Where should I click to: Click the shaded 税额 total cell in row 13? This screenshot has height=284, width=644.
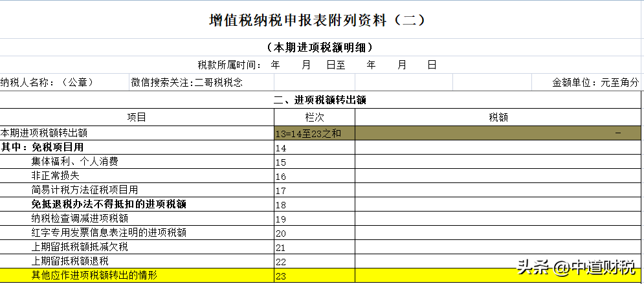pyautogui.click(x=498, y=133)
